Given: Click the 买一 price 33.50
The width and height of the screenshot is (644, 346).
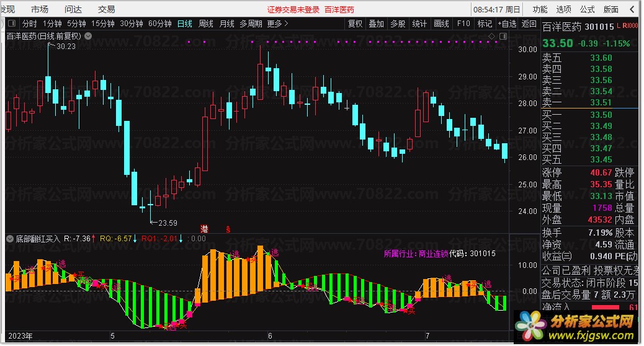Looking at the screenshot, I should (601, 115).
